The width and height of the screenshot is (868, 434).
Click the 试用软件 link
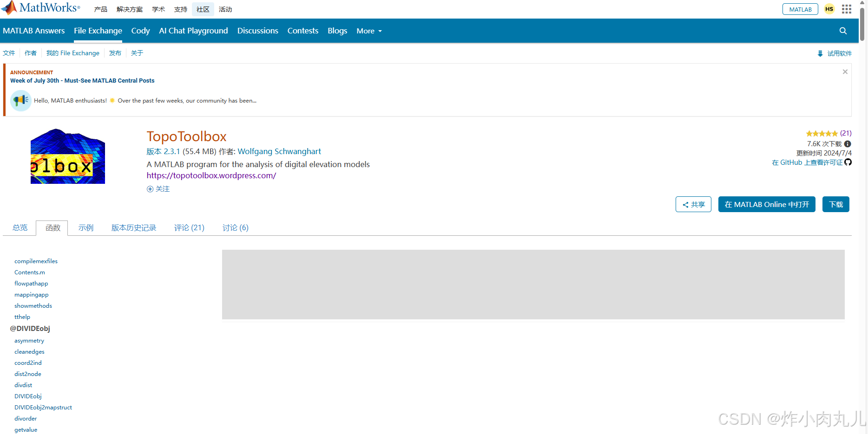[839, 53]
